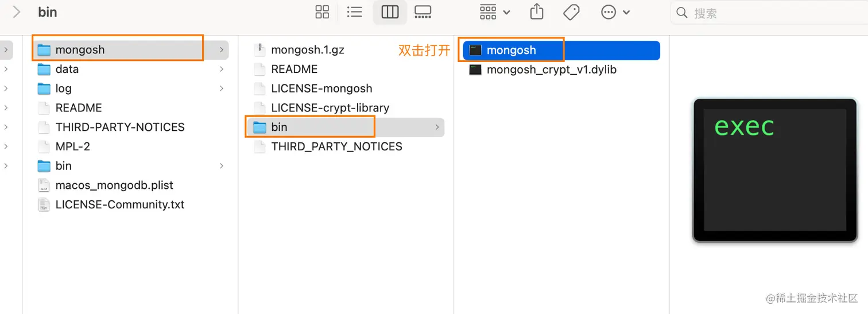Switch to icon grid view
The image size is (868, 314).
click(x=323, y=12)
